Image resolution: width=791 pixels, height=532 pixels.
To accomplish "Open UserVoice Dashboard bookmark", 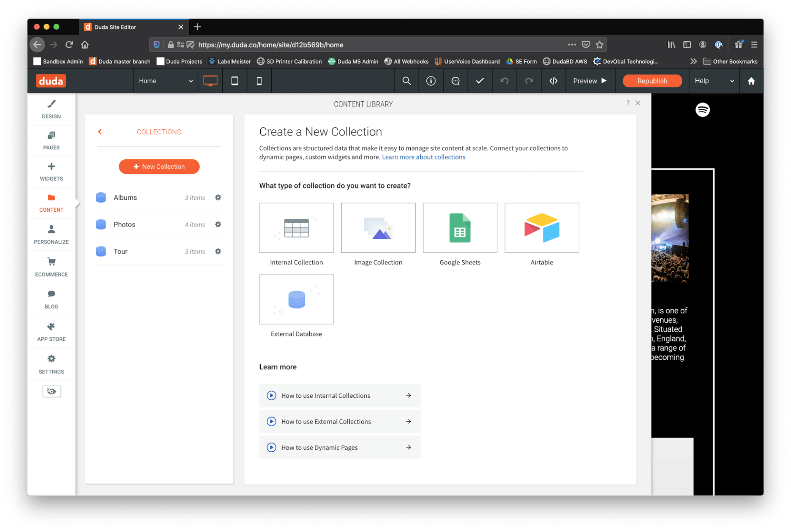I will coord(467,61).
